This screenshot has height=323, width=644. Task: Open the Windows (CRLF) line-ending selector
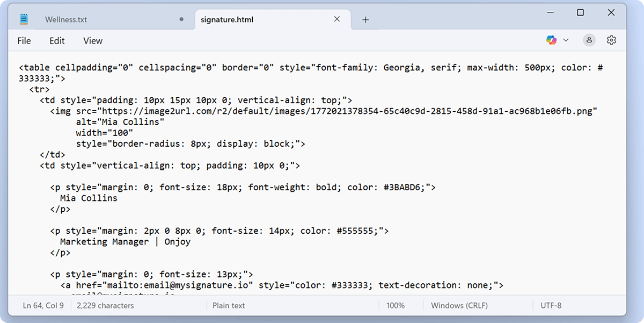459,305
